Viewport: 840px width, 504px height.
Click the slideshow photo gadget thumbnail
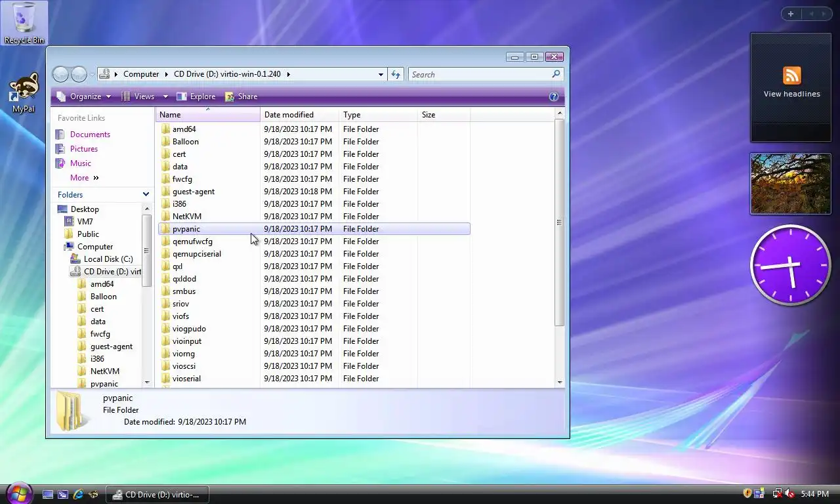pos(791,184)
